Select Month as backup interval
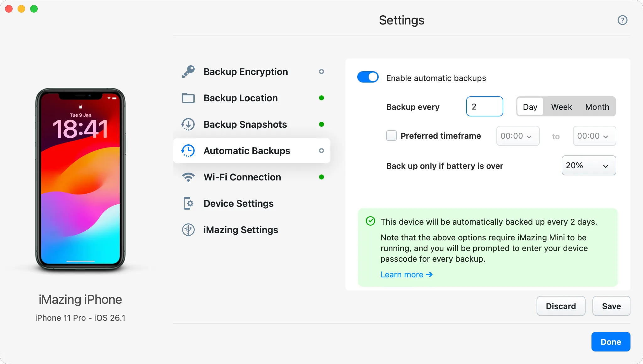This screenshot has height=364, width=643. pyautogui.click(x=597, y=107)
